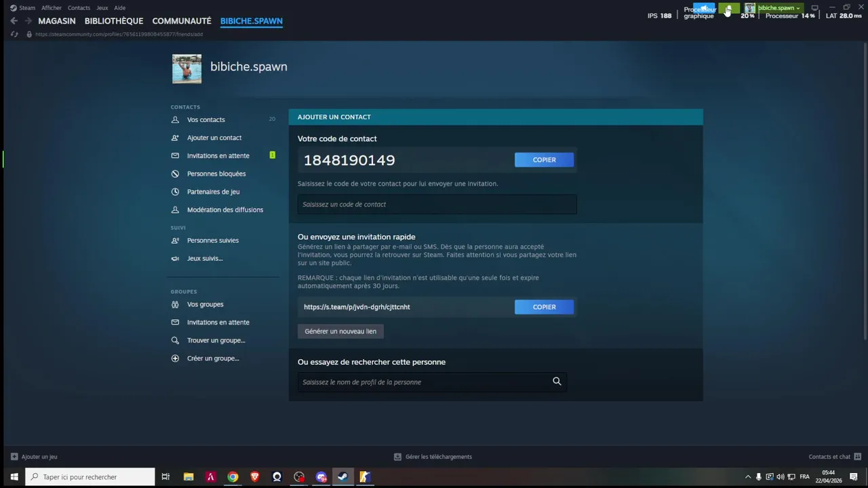The width and height of the screenshot is (868, 488).
Task: Copy the contact code 1848190149
Action: (544, 160)
